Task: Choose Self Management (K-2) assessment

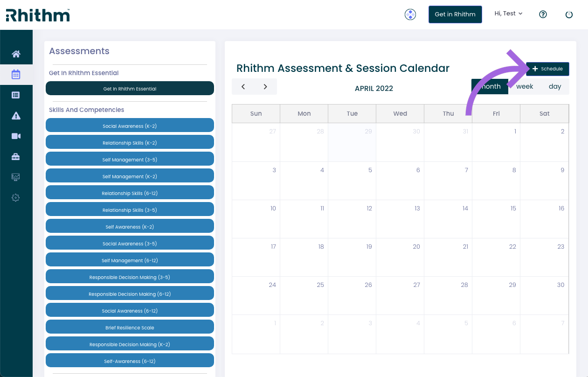Action: tap(130, 176)
